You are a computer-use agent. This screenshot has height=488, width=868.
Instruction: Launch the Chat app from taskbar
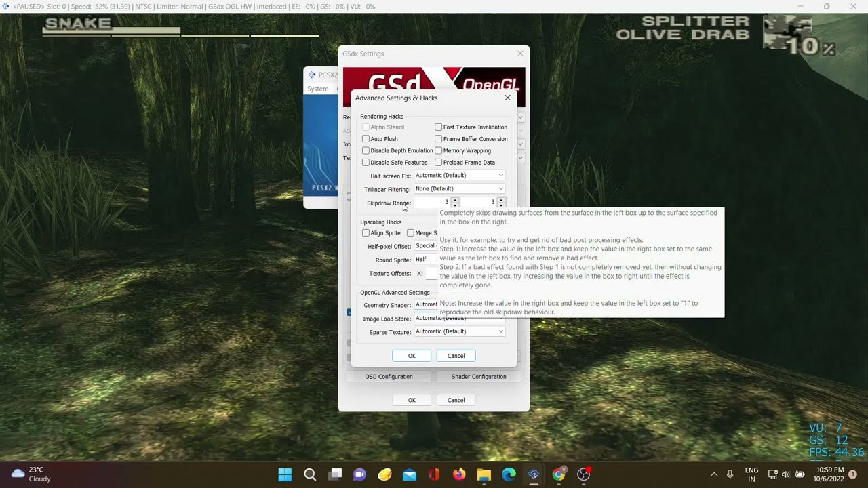coord(359,474)
